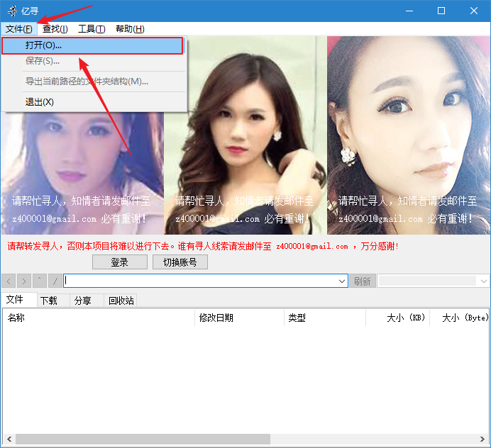491x448 pixels.
Task: Switch to the 文件 tab
Action: click(x=18, y=300)
